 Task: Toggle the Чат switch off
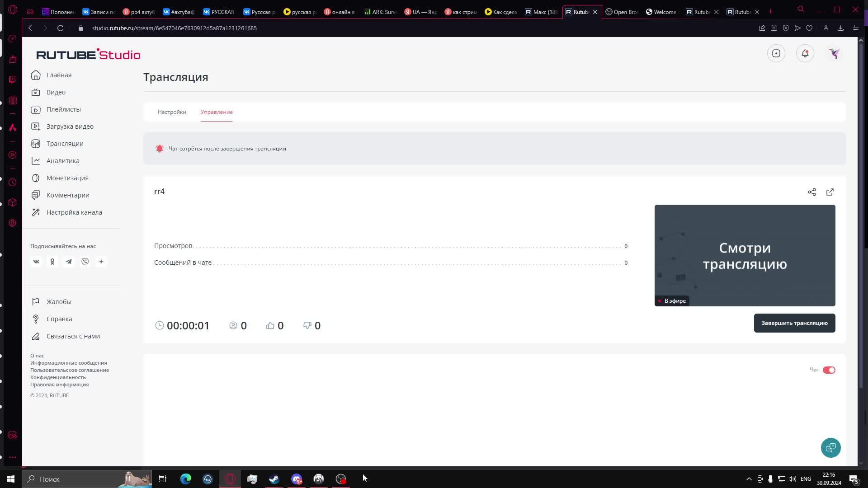coord(829,370)
